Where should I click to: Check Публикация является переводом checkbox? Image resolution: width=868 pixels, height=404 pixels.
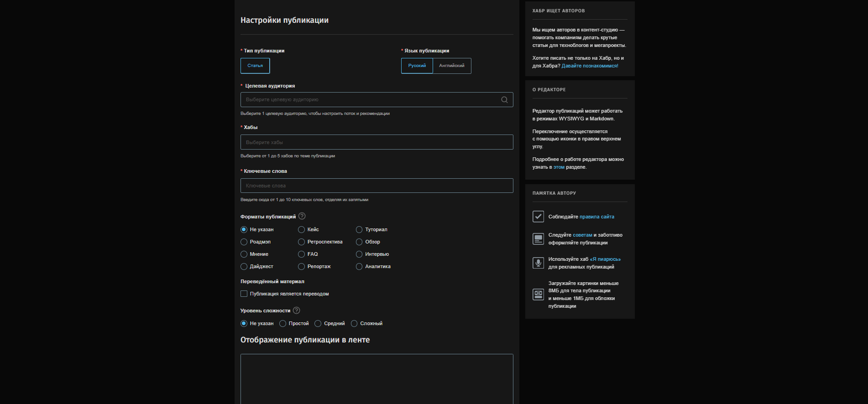click(x=244, y=294)
